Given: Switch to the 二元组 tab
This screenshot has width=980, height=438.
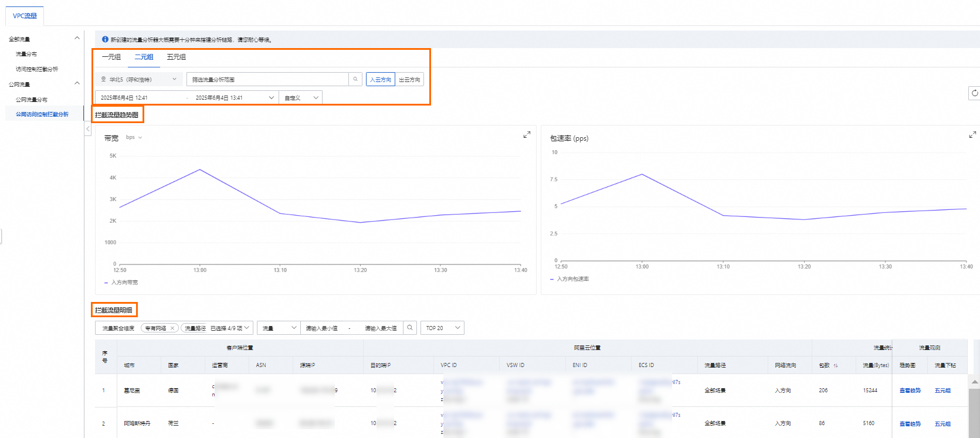Looking at the screenshot, I should [144, 57].
